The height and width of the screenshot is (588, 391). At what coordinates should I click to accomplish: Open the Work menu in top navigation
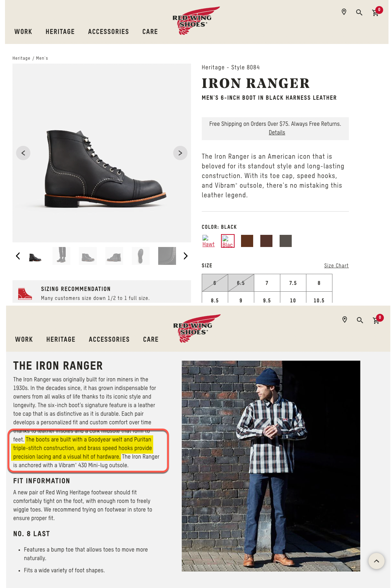23,32
